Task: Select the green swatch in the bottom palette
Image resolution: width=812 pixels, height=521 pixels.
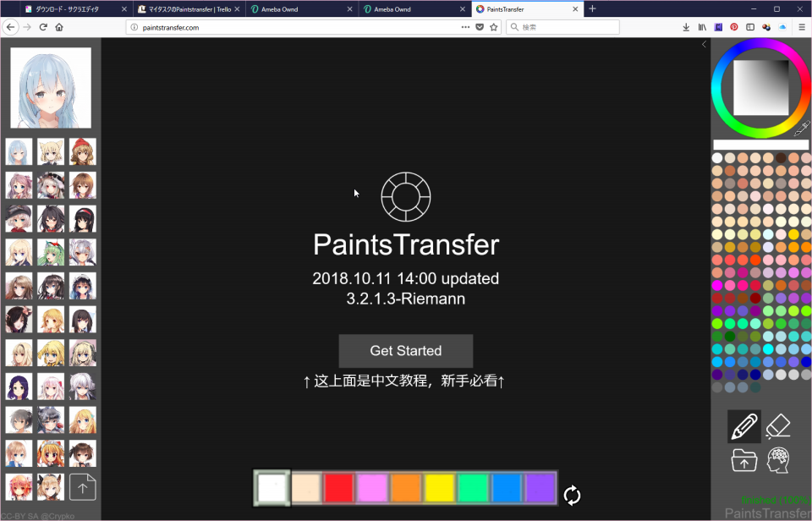Action: [x=474, y=487]
